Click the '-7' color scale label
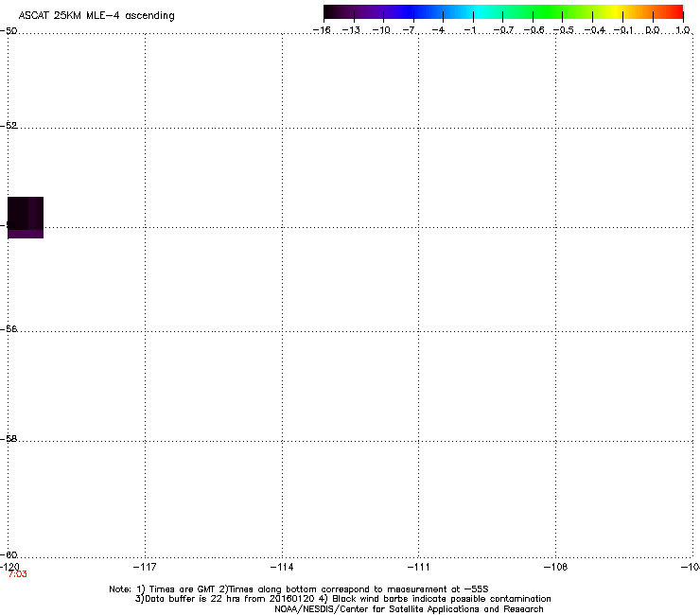Image resolution: width=700 pixels, height=615 pixels. coord(409,30)
